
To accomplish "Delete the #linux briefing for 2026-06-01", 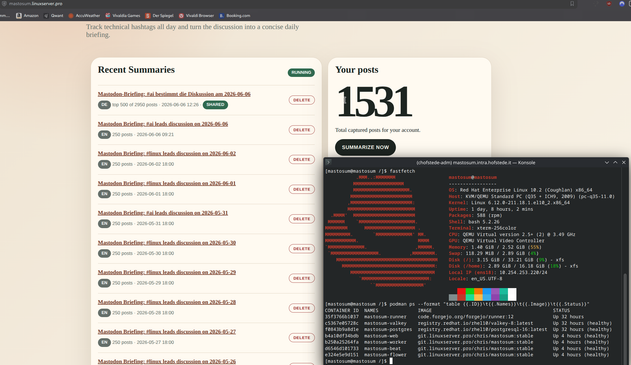I will pos(302,189).
